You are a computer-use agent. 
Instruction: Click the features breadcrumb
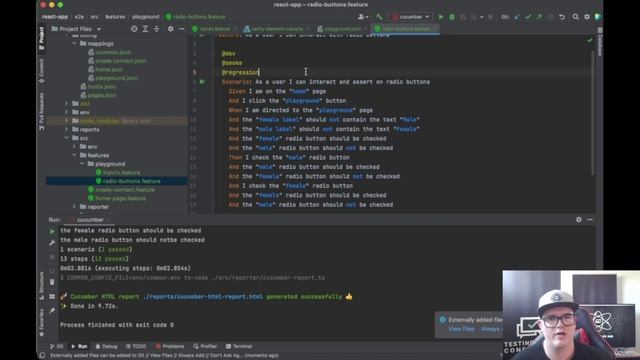(115, 17)
